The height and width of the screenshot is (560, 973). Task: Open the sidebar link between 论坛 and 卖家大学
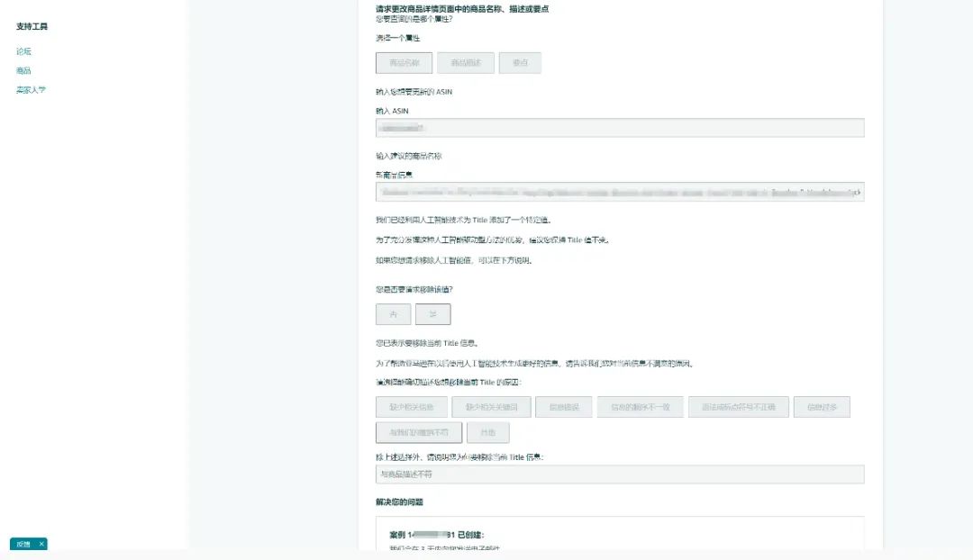(x=23, y=71)
